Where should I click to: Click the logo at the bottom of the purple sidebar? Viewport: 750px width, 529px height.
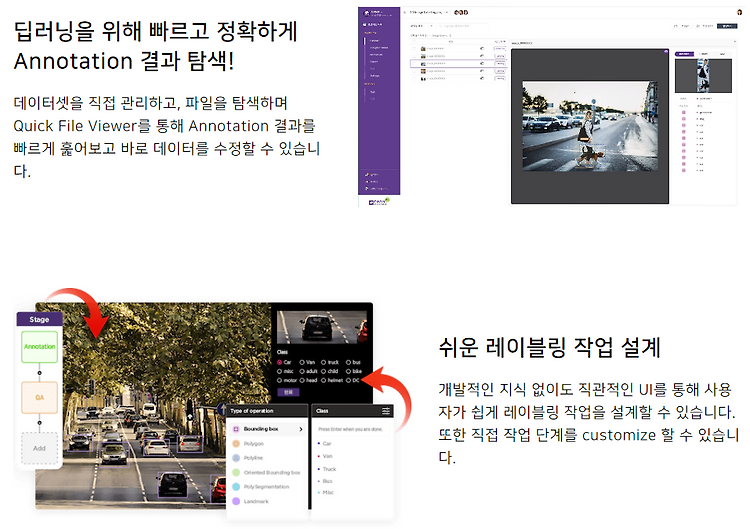pos(379,201)
